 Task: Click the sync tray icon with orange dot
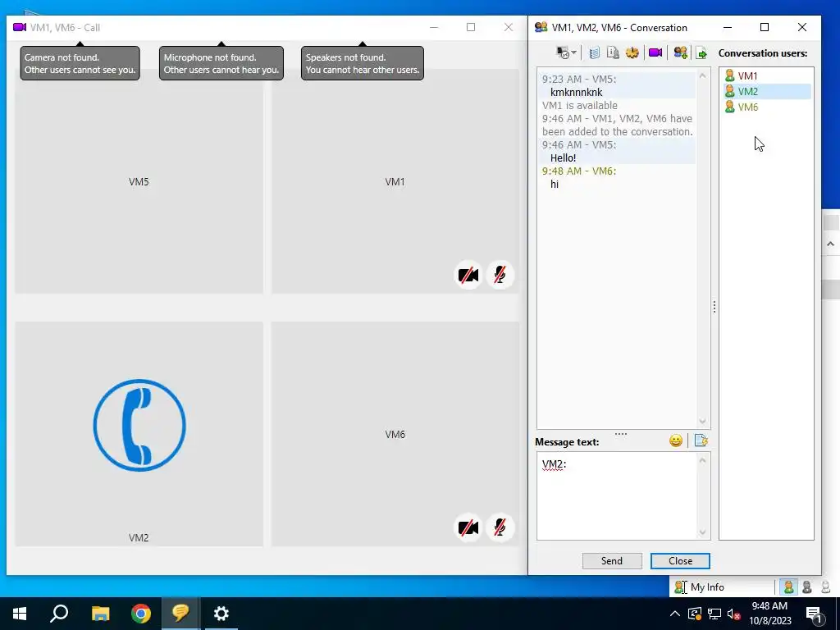tap(695, 614)
